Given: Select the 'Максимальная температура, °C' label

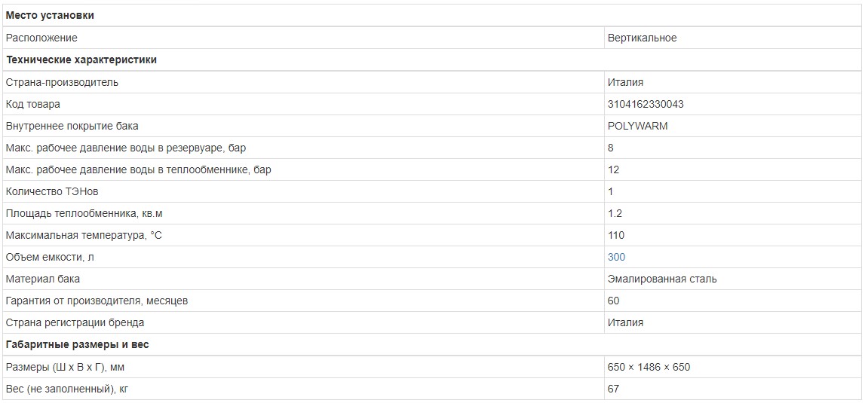Looking at the screenshot, I should pyautogui.click(x=84, y=235).
